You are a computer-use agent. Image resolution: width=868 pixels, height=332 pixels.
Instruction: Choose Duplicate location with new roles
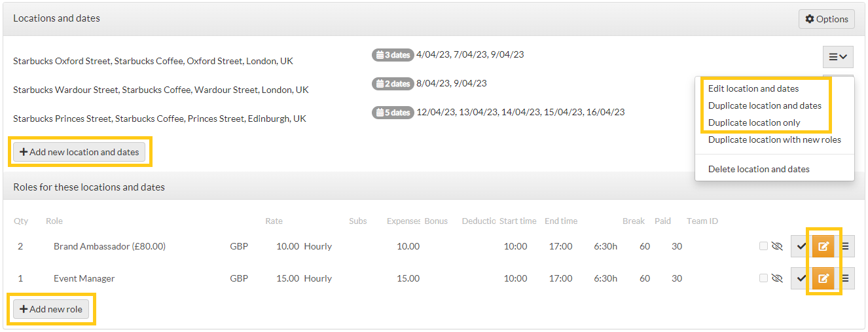click(774, 139)
